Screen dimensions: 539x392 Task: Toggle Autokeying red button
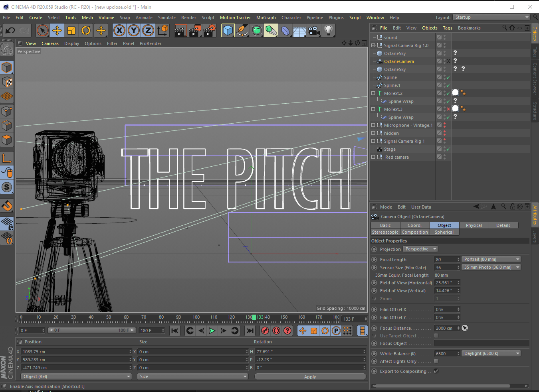pos(276,331)
